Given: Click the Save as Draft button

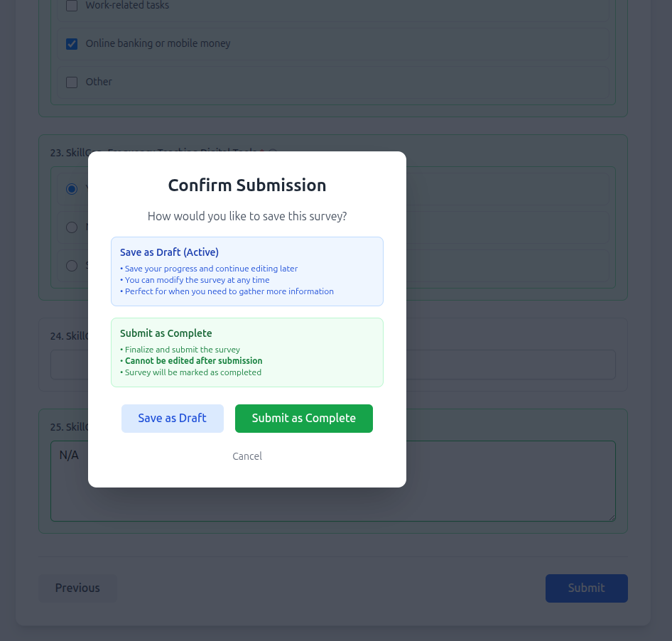Looking at the screenshot, I should [x=173, y=419].
